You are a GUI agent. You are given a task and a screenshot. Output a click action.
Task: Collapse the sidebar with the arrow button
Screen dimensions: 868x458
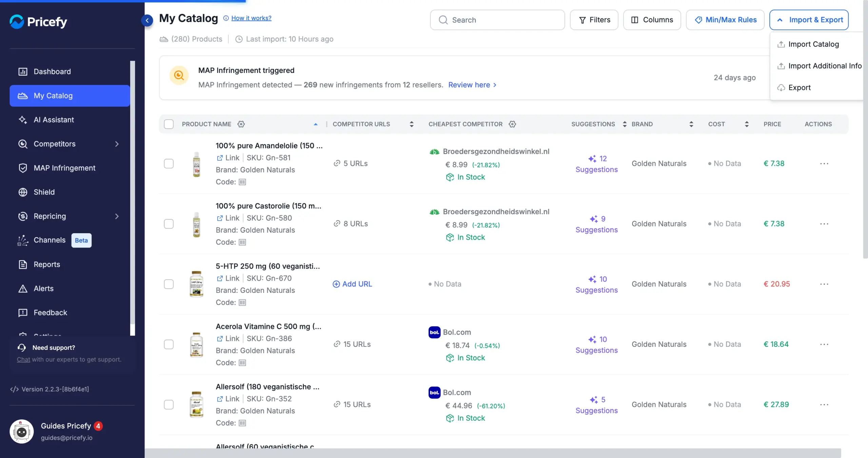pos(147,20)
